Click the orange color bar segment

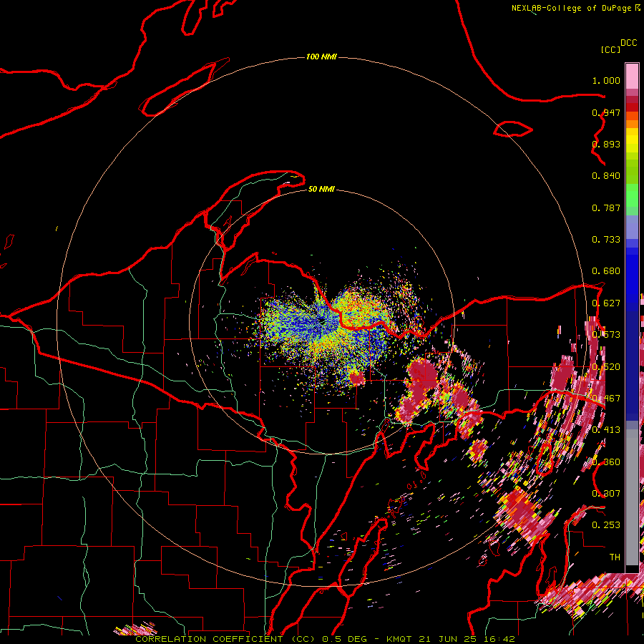[x=632, y=124]
